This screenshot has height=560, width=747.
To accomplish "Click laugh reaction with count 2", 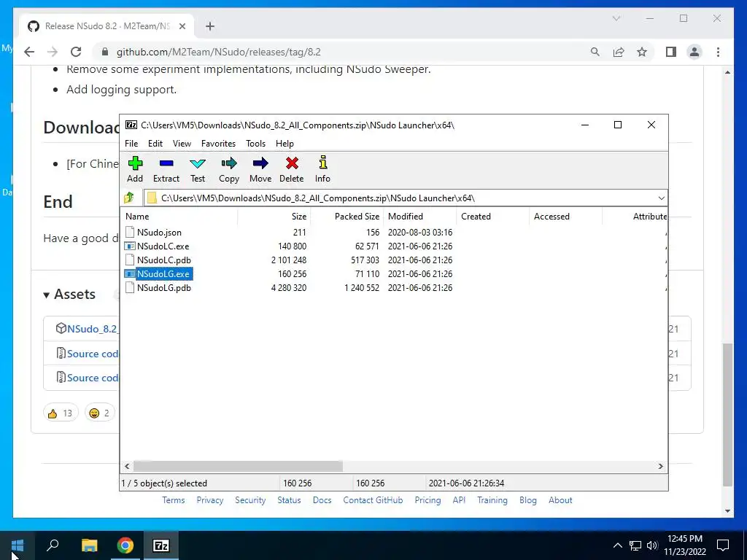I will (100, 413).
